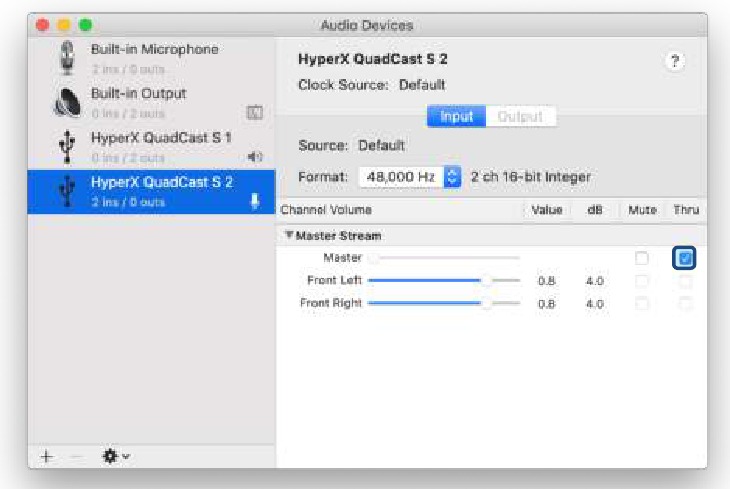Open the 48,000 Hz format dropdown

tap(410, 177)
